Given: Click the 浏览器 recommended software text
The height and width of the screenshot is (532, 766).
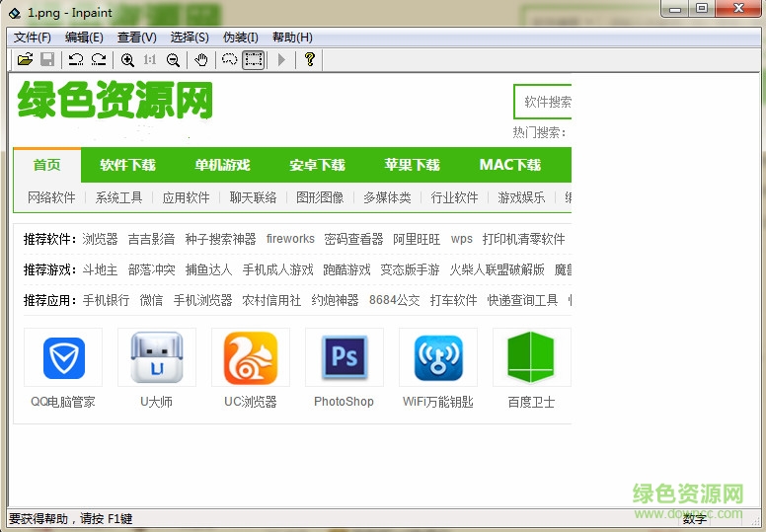Looking at the screenshot, I should pyautogui.click(x=100, y=239).
